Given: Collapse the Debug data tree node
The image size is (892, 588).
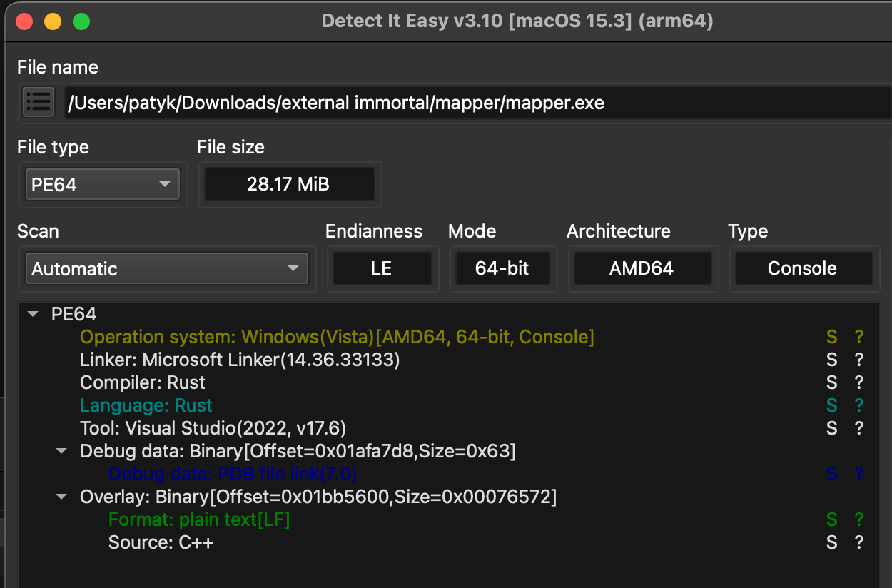Looking at the screenshot, I should (x=61, y=451).
